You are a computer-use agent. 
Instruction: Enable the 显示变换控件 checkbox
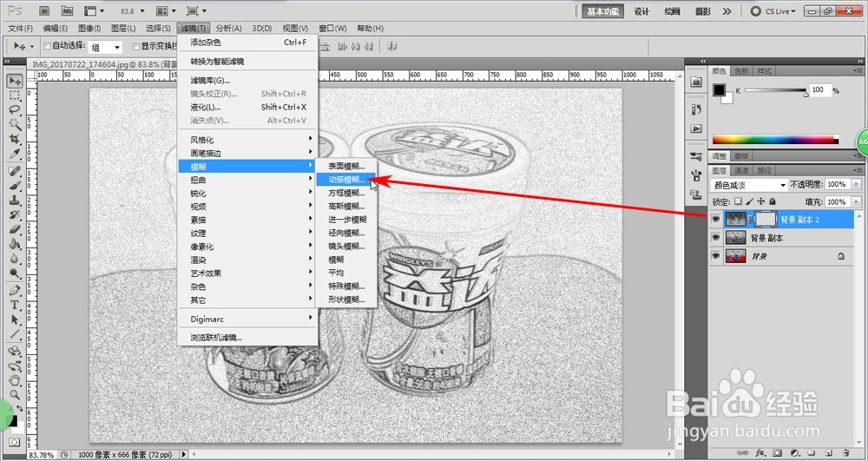pyautogui.click(x=135, y=47)
